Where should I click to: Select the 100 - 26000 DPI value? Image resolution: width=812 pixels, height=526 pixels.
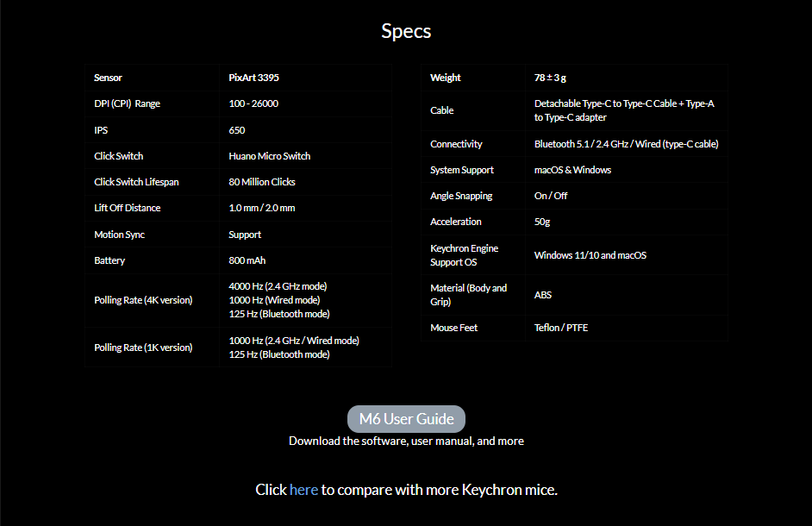point(253,103)
